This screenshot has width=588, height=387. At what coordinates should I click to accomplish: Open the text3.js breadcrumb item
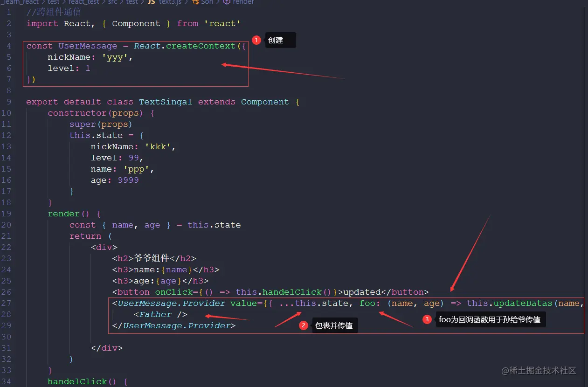coord(170,2)
